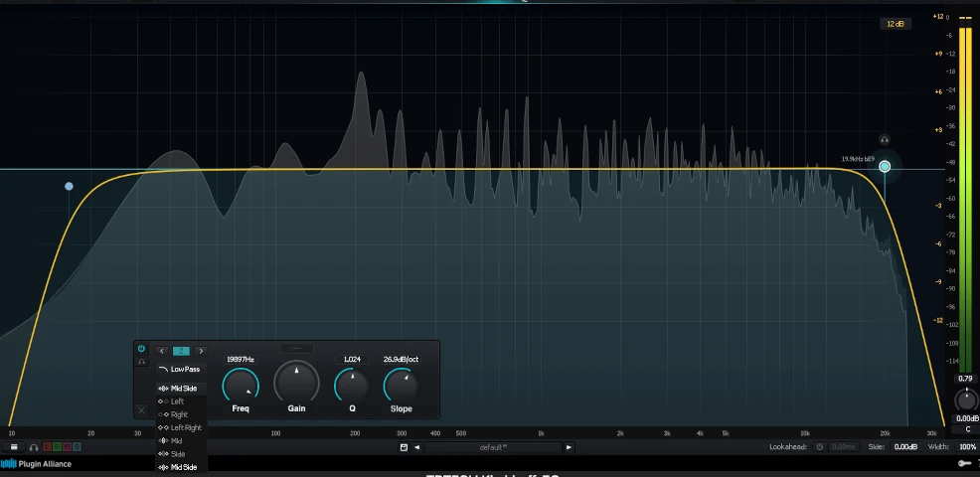Screen dimensions: 980x477
Task: Click the output gain knob below the meter
Action: click(x=966, y=400)
